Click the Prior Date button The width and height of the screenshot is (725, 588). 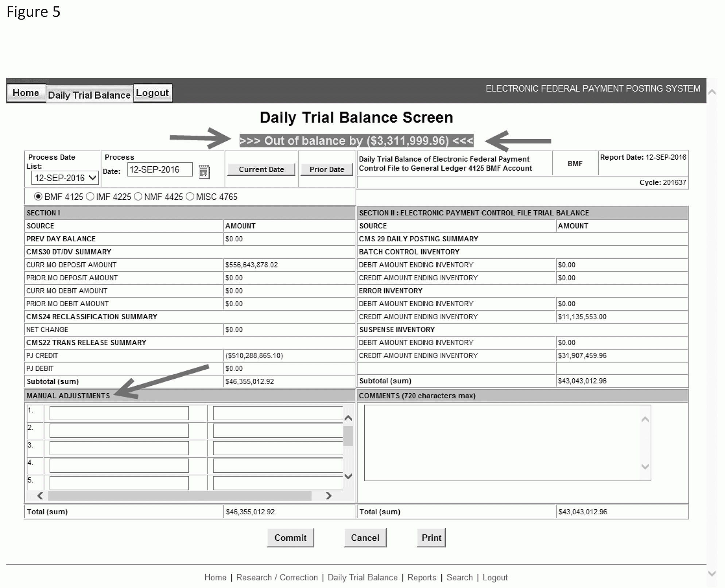(326, 169)
